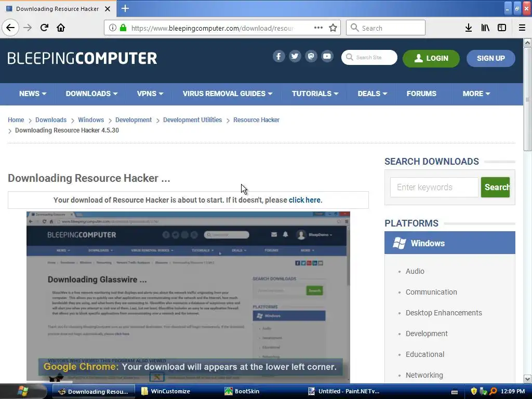Open a new tab with plus icon
Screen dimensions: 532x399
125,8
